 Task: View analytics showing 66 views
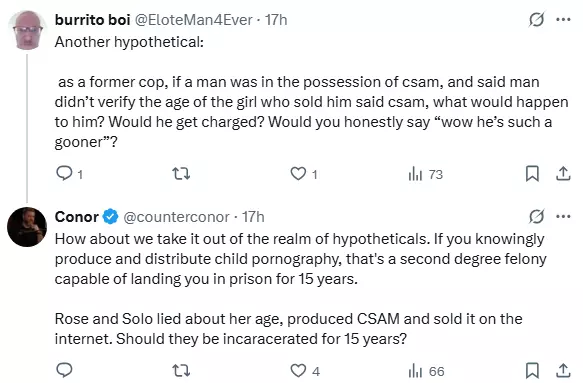426,371
